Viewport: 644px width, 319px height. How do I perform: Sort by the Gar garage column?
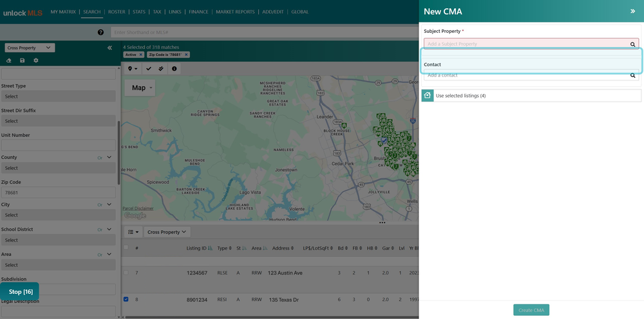(392, 248)
